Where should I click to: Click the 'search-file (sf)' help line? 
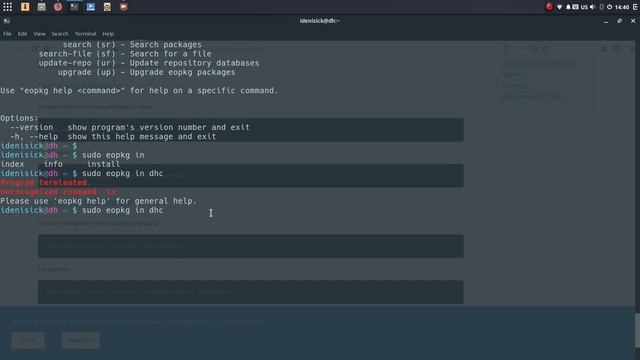pos(125,54)
